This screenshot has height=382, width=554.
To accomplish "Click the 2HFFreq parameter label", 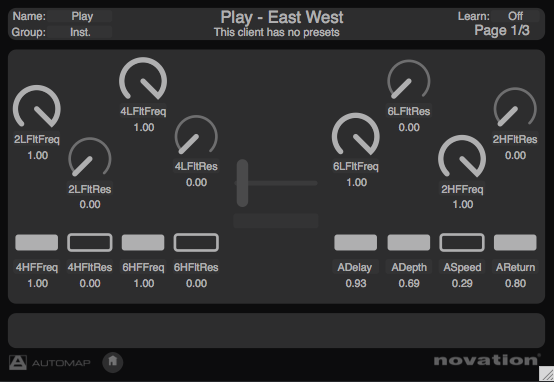I will [462, 189].
